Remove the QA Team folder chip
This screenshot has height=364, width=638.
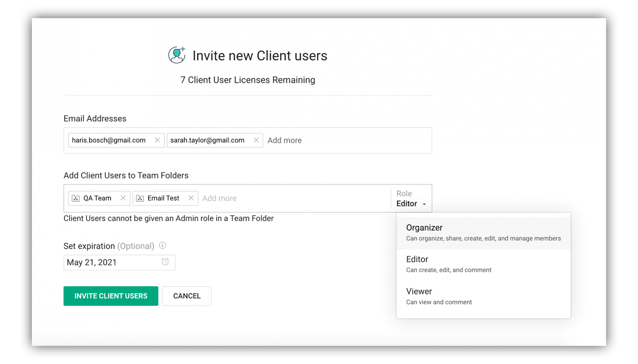(x=123, y=198)
